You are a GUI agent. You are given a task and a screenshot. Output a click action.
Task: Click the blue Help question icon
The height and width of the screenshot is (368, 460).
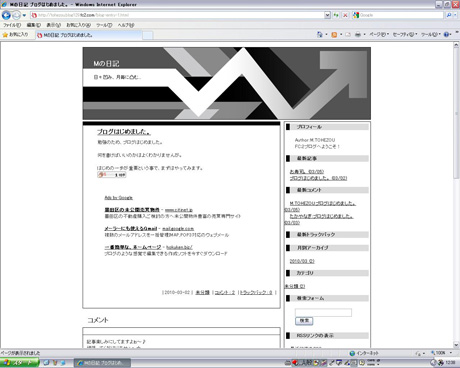click(446, 35)
